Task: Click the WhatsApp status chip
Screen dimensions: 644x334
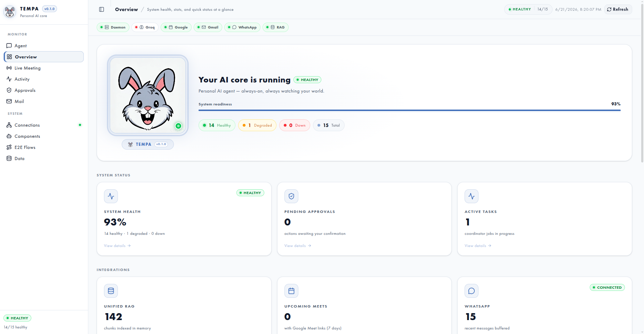Action: coord(242,27)
